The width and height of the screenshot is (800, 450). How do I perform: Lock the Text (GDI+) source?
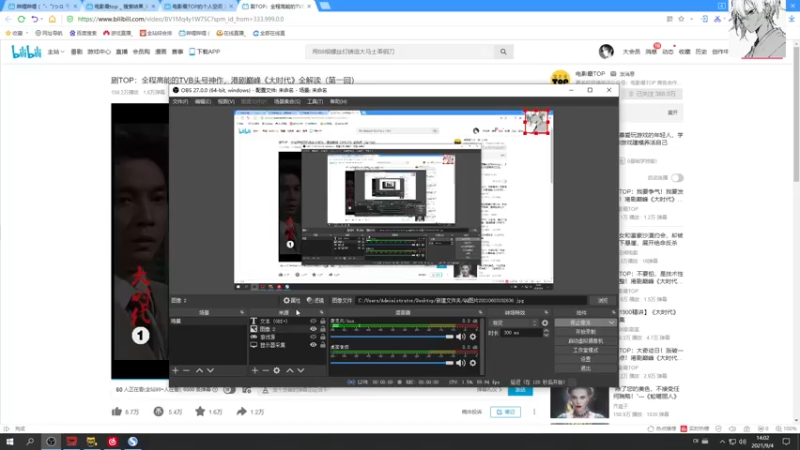click(x=322, y=321)
